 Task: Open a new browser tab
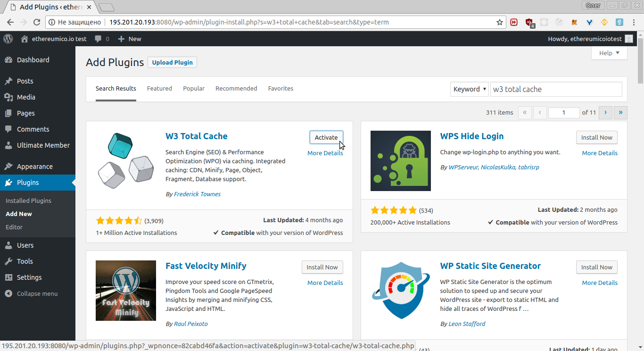click(107, 7)
